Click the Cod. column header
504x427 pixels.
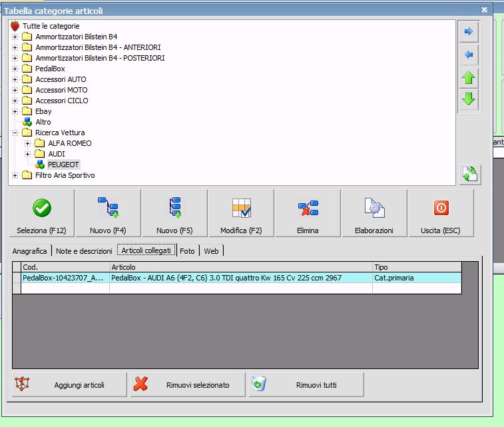pos(65,267)
